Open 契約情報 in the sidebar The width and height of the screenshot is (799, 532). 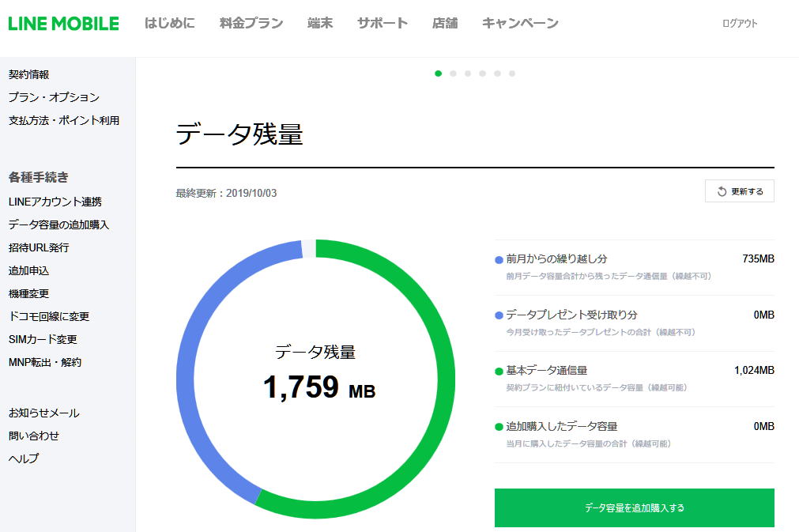(29, 74)
